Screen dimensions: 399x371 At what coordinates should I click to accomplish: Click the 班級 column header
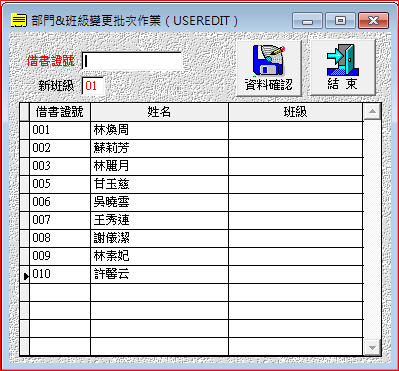[x=295, y=112]
